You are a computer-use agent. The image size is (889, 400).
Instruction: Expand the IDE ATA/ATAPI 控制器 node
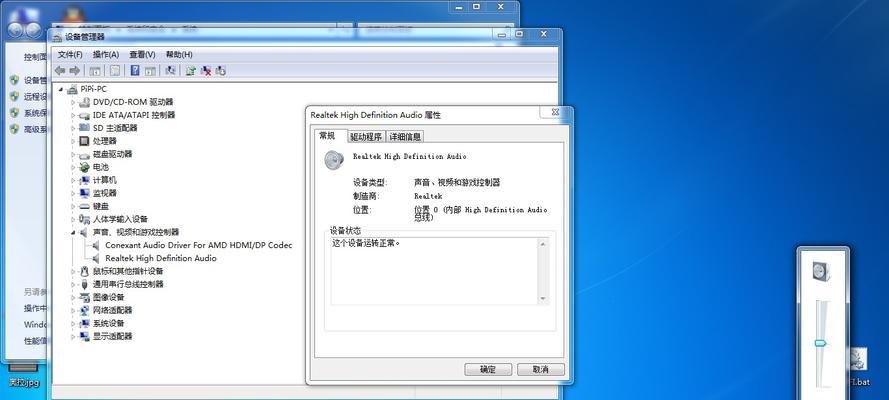click(x=73, y=116)
